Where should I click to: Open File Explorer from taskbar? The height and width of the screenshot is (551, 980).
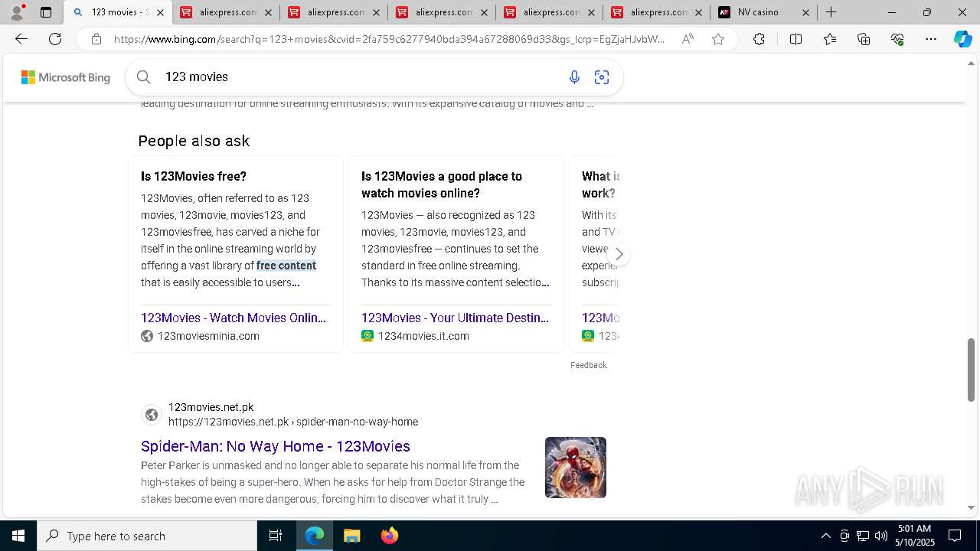(351, 536)
